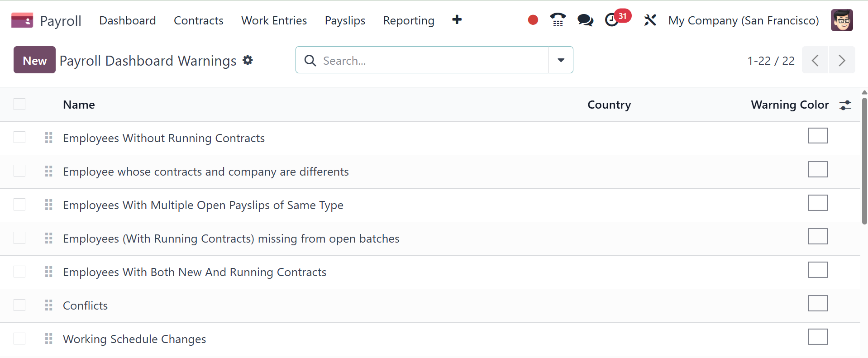Open the debug tools wrench icon
Image resolution: width=868 pixels, height=358 pixels.
tap(650, 20)
